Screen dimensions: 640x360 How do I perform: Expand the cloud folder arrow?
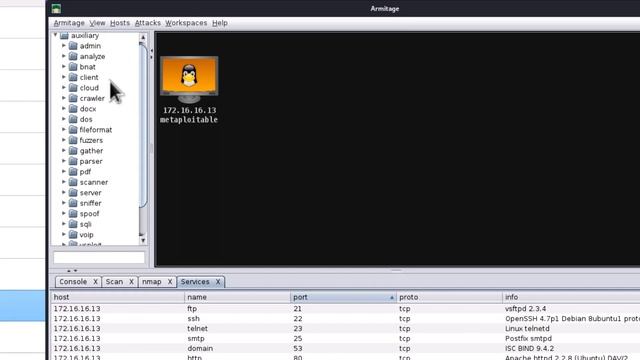pos(64,87)
